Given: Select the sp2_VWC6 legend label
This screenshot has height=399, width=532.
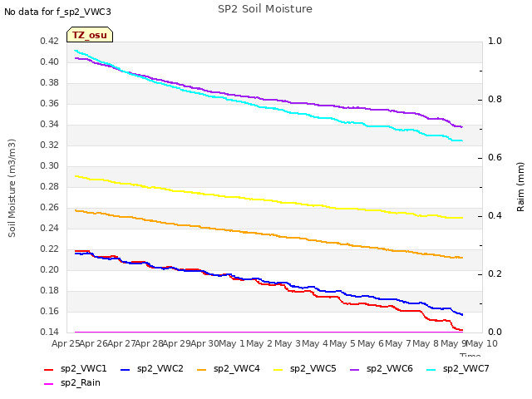Looking at the screenshot, I should click(x=390, y=369).
